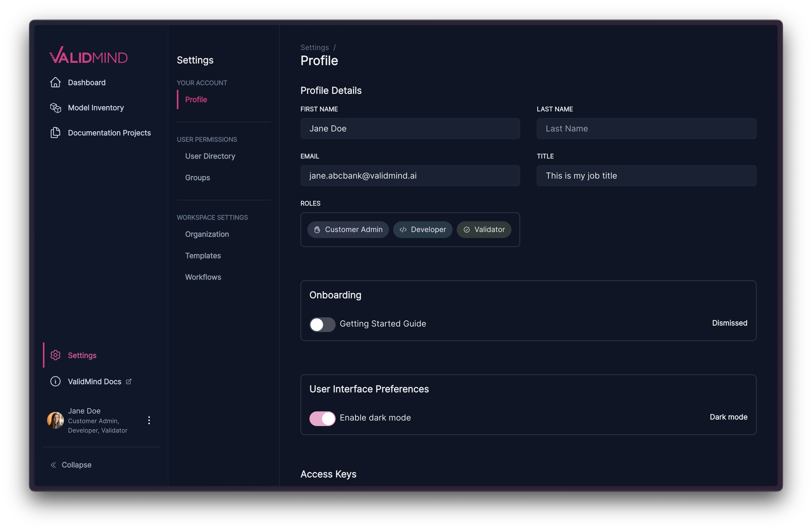Select the Model Inventory box icon
Image resolution: width=812 pixels, height=530 pixels.
(55, 108)
